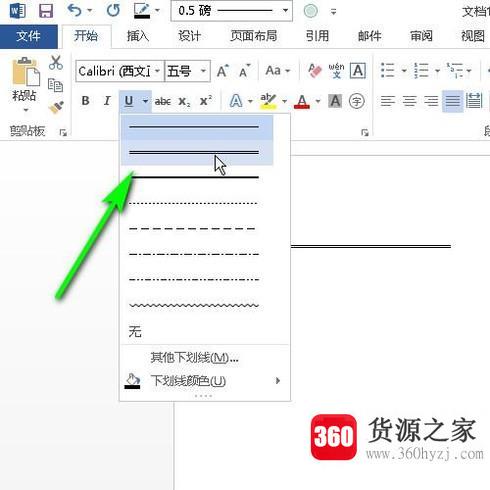
Task: Click the multilevel list icon
Action: (x=455, y=71)
